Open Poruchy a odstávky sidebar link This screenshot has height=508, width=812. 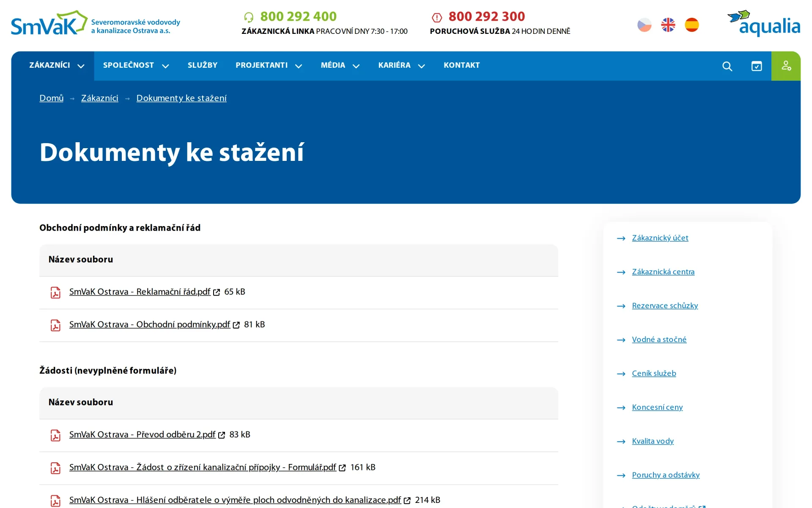(666, 475)
